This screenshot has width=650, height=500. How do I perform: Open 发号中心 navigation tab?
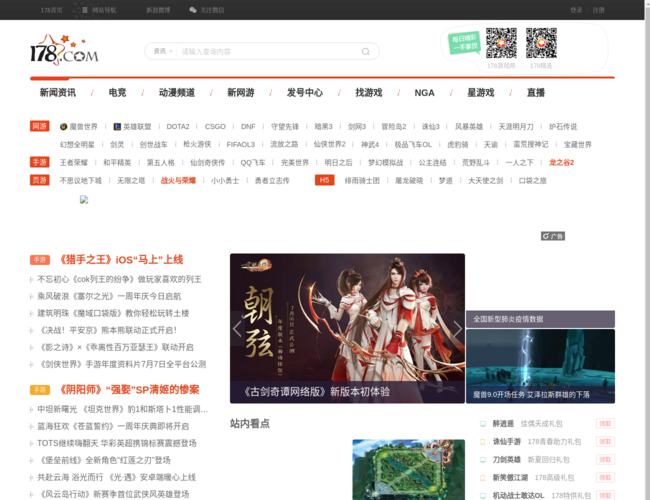[x=305, y=92]
